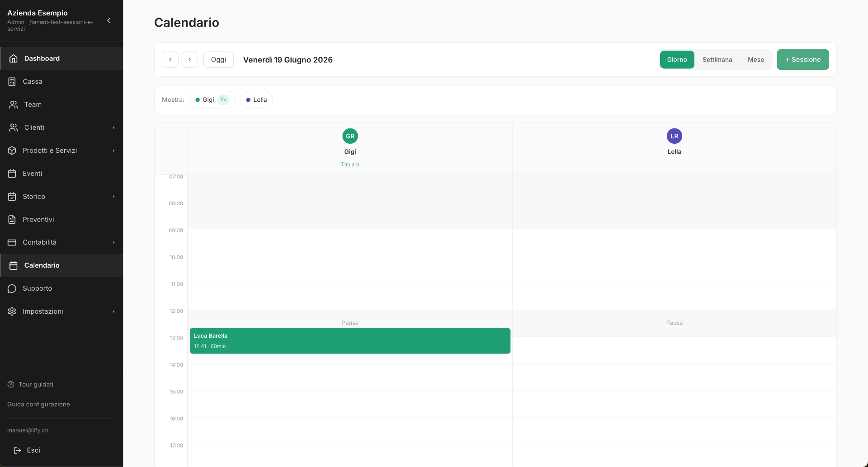Click the 17:00 time label

pyautogui.click(x=176, y=446)
